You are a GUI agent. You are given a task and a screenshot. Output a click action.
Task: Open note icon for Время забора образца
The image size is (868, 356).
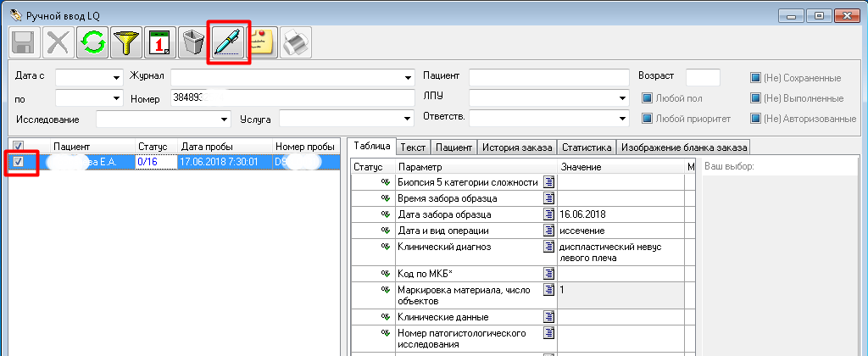(548, 198)
